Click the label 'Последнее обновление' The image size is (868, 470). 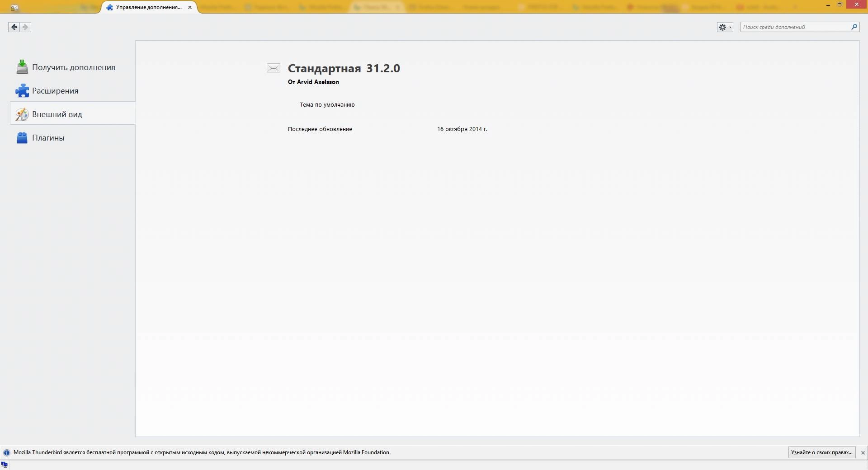point(320,129)
